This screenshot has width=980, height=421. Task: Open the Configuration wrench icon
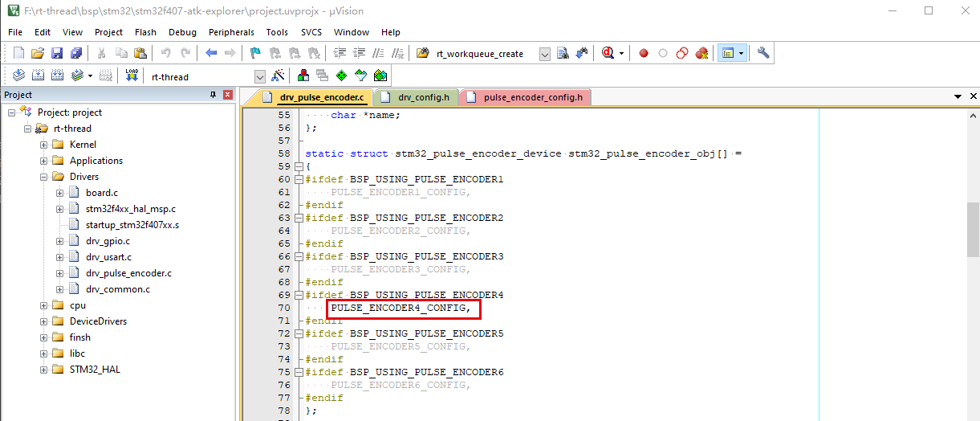click(x=763, y=54)
